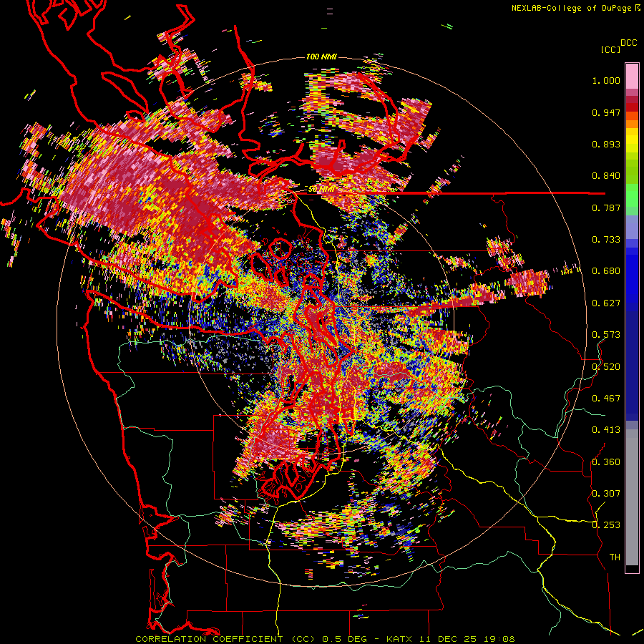Click the CORRELATION COEFFICIENT (CC) caption text
This screenshot has width=644, height=644.
227,639
